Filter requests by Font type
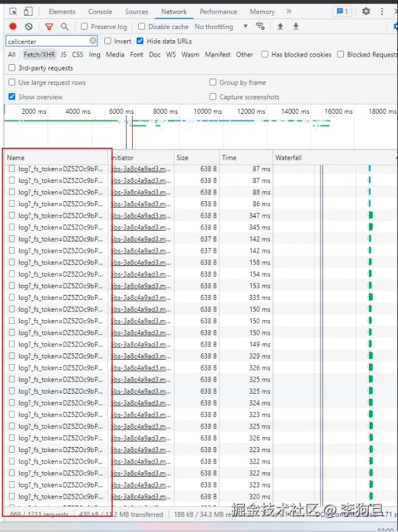Image resolution: width=398 pixels, height=532 pixels. click(x=136, y=55)
